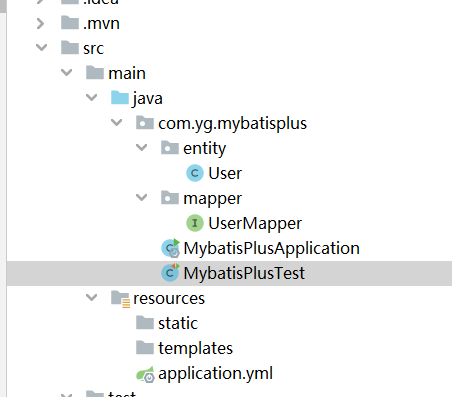The height and width of the screenshot is (397, 452).
Task: Select the mapper package label
Action: click(213, 199)
